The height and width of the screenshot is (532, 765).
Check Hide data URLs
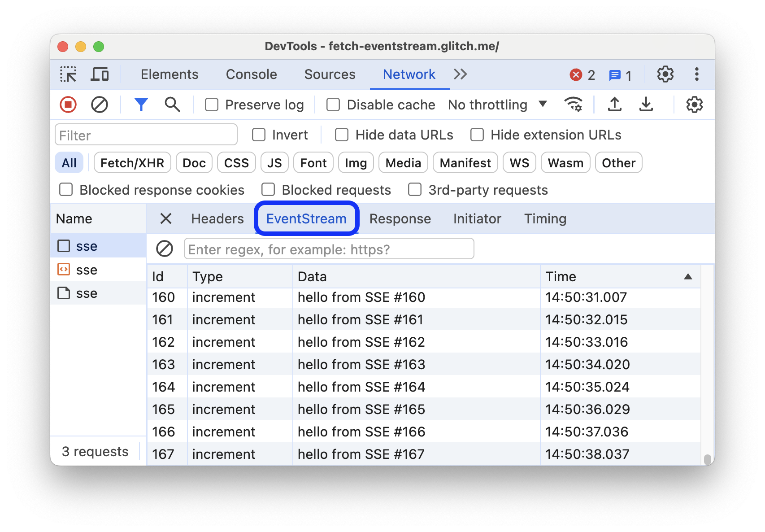tap(342, 135)
